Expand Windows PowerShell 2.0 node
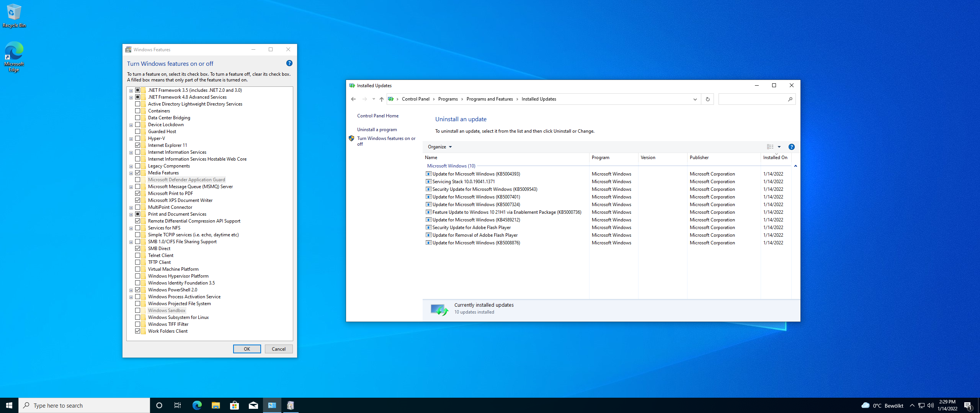The width and height of the screenshot is (980, 413). click(131, 290)
